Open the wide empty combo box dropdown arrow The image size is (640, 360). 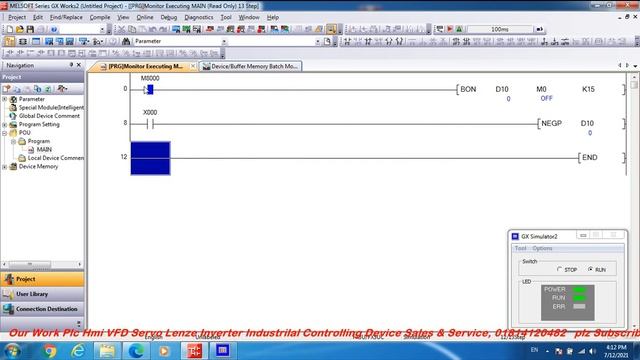(x=318, y=41)
